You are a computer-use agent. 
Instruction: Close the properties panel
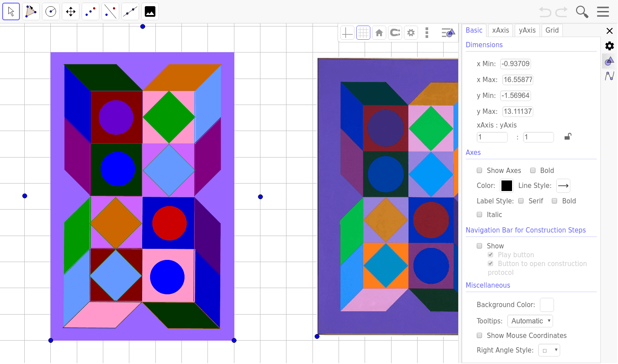click(x=610, y=31)
